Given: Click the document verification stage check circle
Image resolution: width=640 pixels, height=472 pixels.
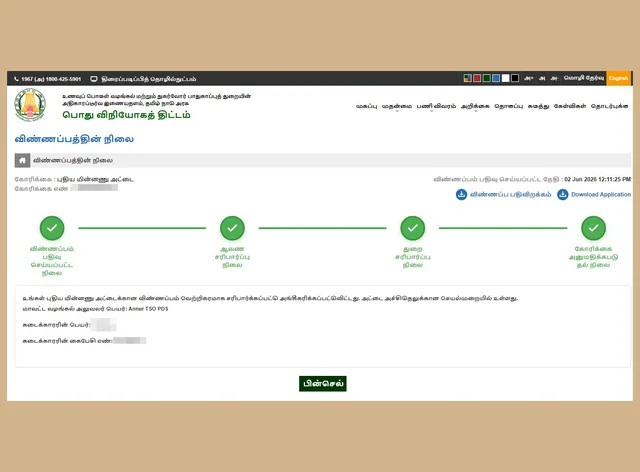Looking at the screenshot, I should tap(232, 228).
